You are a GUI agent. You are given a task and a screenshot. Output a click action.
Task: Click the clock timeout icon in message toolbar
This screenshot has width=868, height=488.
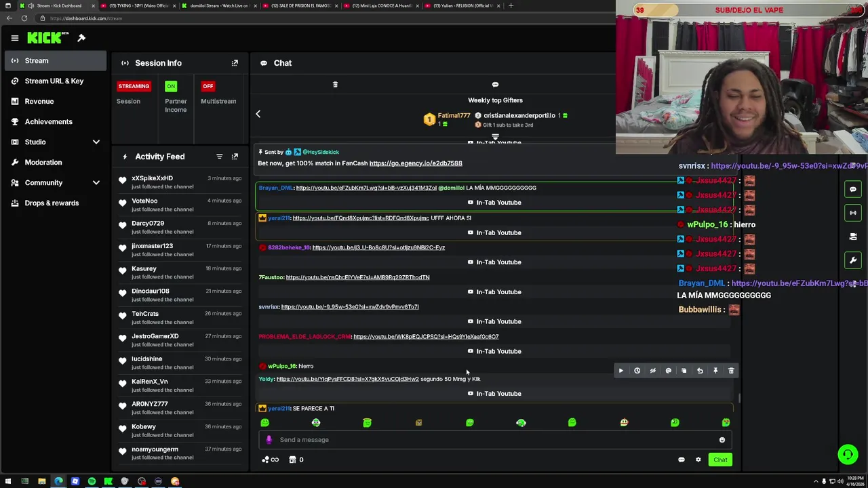point(637,371)
